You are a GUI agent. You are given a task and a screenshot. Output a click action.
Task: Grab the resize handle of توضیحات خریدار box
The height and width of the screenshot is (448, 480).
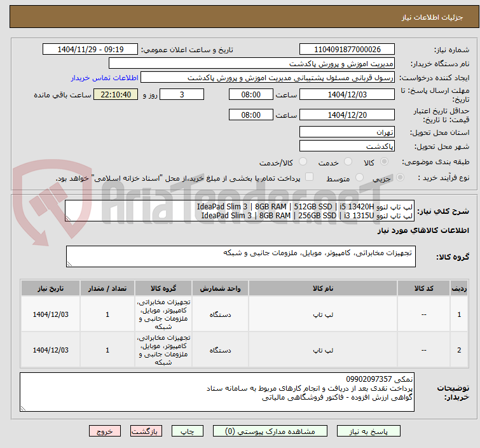23,408
